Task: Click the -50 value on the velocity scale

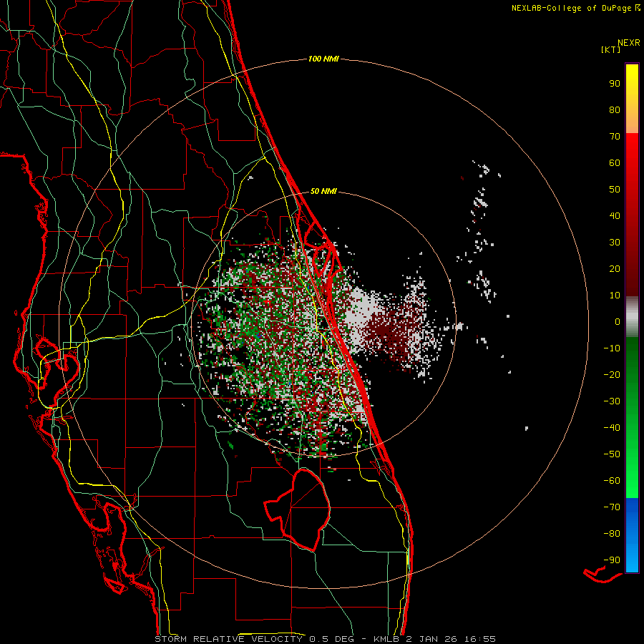Action: pos(612,454)
